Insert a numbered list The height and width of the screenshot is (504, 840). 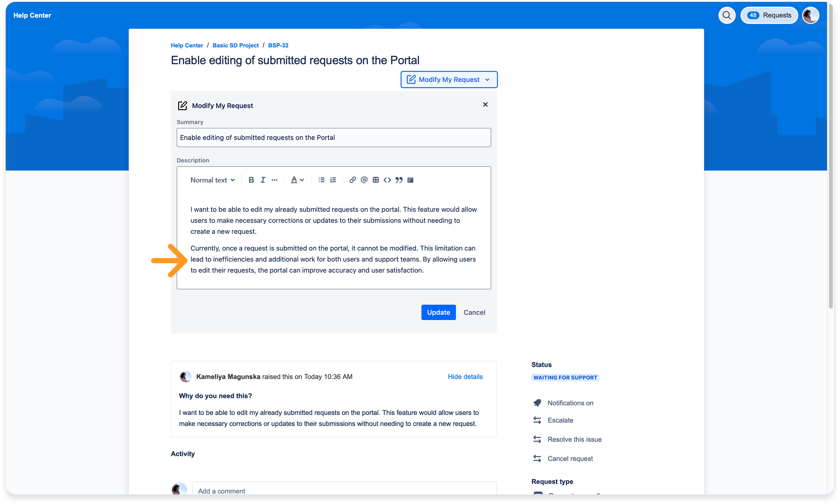coord(333,180)
